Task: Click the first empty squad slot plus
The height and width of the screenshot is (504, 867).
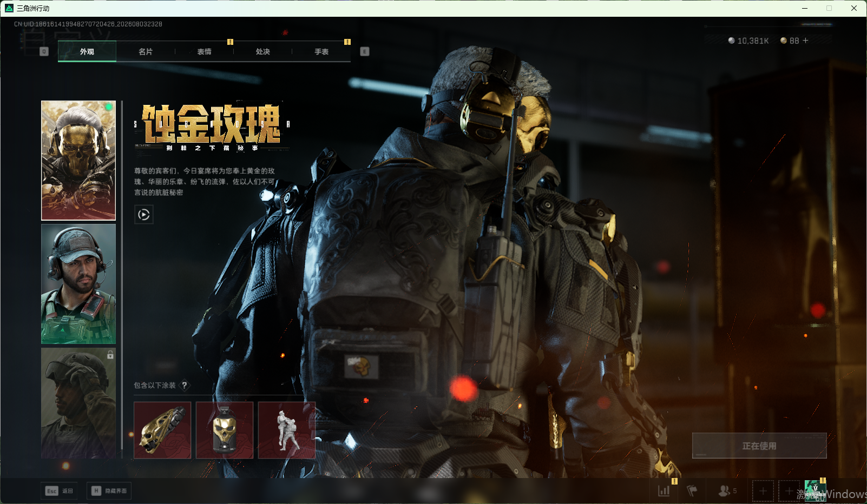Action: (763, 491)
